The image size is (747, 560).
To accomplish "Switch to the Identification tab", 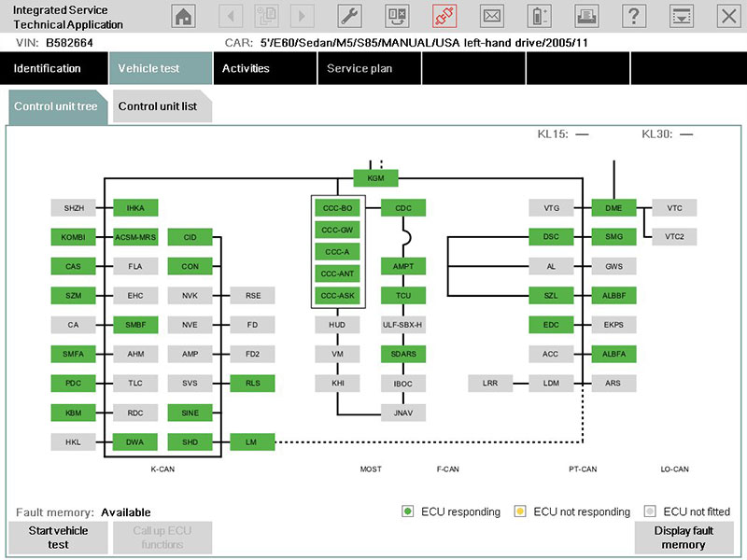I will (48, 68).
